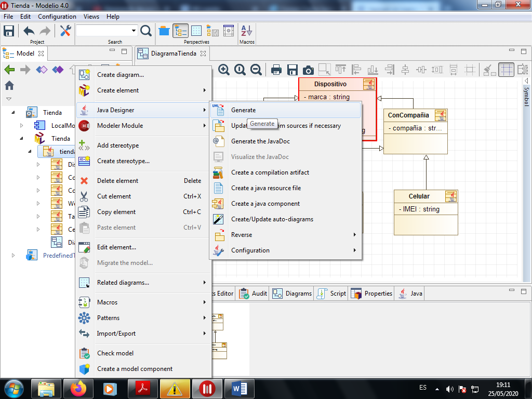This screenshot has height=399, width=532.
Task: Select the ConCompañia class box title
Action: point(408,115)
